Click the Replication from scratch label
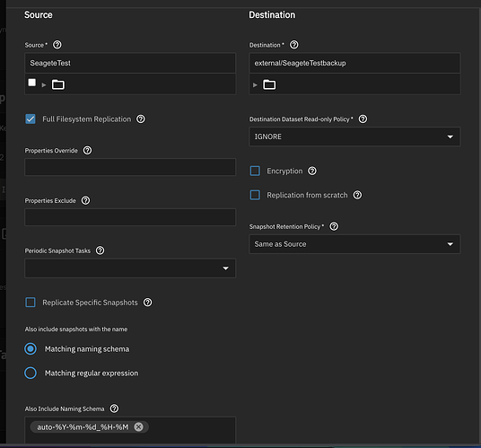 coord(307,195)
